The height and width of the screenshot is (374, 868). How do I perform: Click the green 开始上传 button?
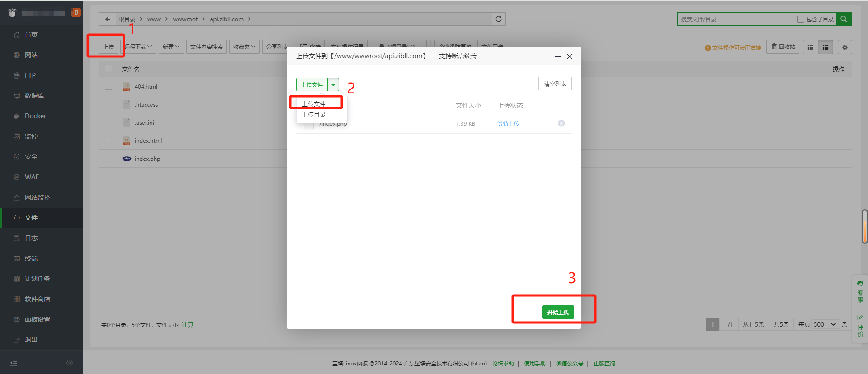coord(558,312)
